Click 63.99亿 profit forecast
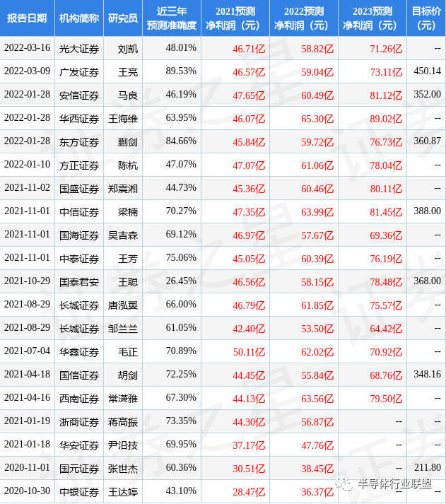 click(x=317, y=212)
